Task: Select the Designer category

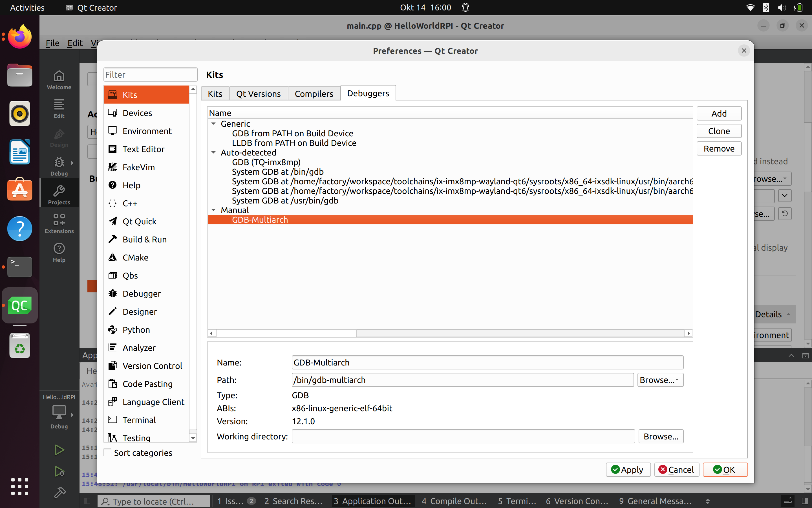Action: (146, 312)
